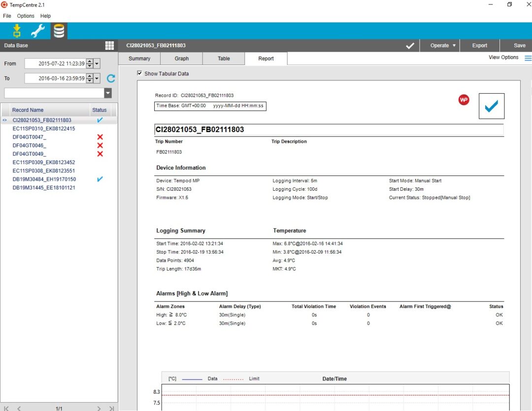Image resolution: width=532 pixels, height=411 pixels.
Task: Click the blue check status for DB19M30484_EH19170150
Action: tap(100, 179)
